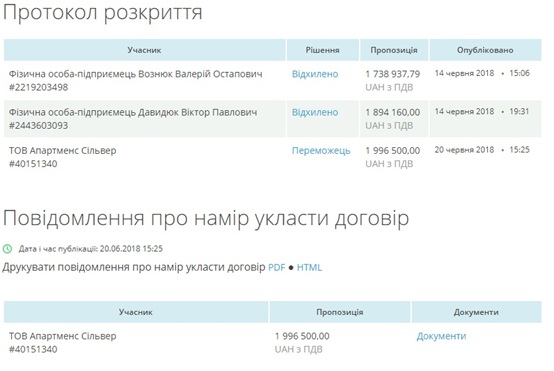This screenshot has width=554, height=371.
Task: Open Відхилено decision for Давидюк Віктор Павлович
Action: [315, 112]
